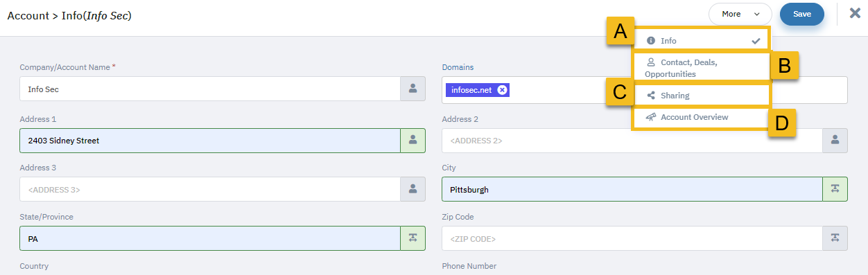The image size is (868, 275).
Task: Click the City field showing Pittsburgh
Action: (632, 189)
